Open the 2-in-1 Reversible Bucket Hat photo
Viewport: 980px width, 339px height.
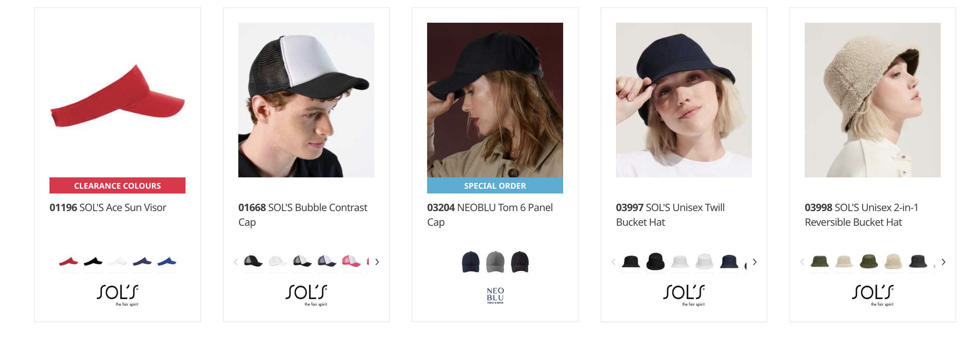(872, 100)
